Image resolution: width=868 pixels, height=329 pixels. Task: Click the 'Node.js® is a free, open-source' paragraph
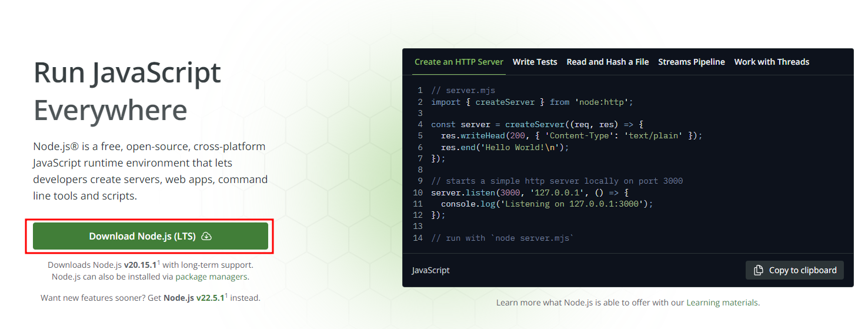150,171
